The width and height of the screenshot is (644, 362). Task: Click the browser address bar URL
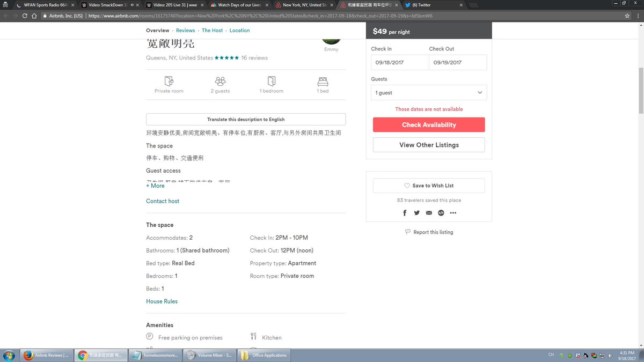coord(260,16)
